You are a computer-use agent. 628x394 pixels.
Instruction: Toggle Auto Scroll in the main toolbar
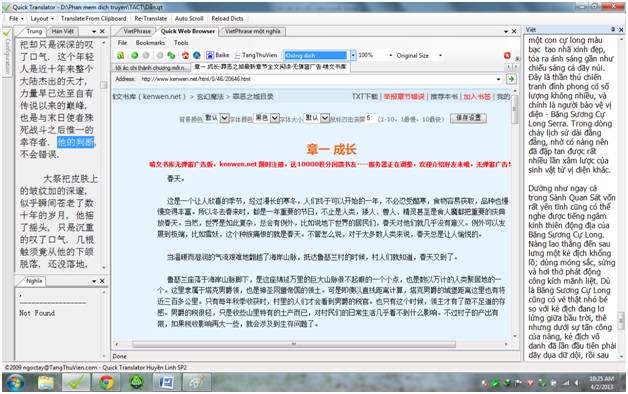[189, 18]
